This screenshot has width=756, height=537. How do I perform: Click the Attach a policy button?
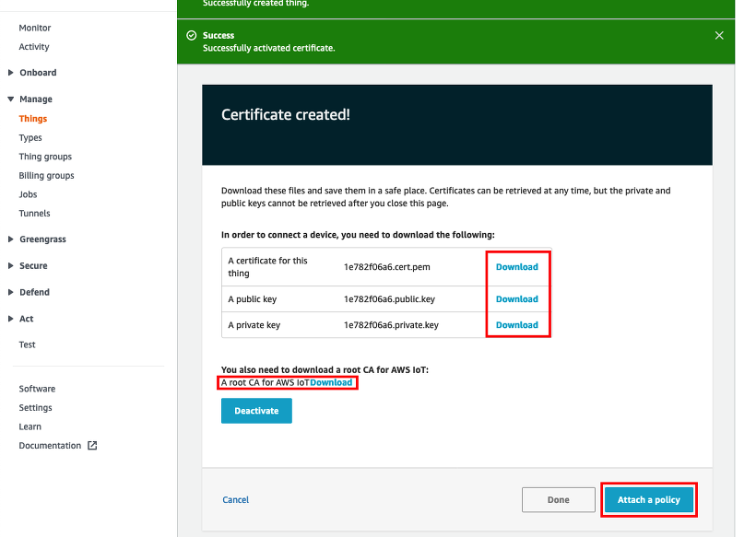(x=649, y=500)
